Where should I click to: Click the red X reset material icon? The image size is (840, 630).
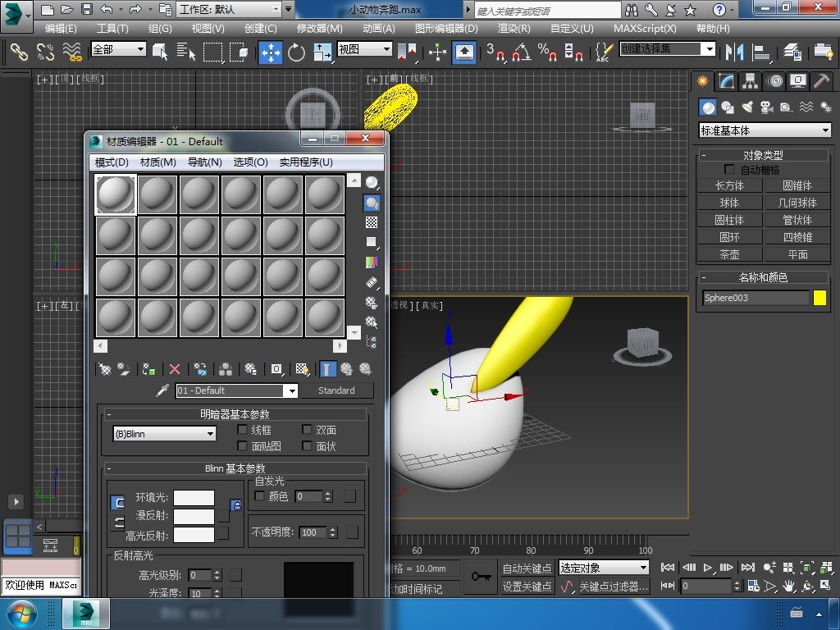(175, 370)
